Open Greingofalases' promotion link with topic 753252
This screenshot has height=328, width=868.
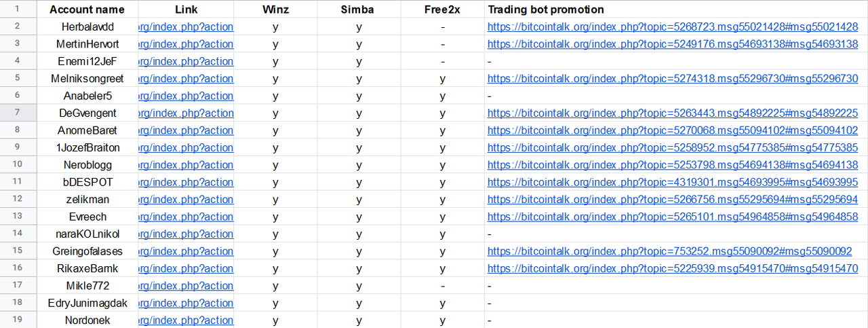[669, 251]
